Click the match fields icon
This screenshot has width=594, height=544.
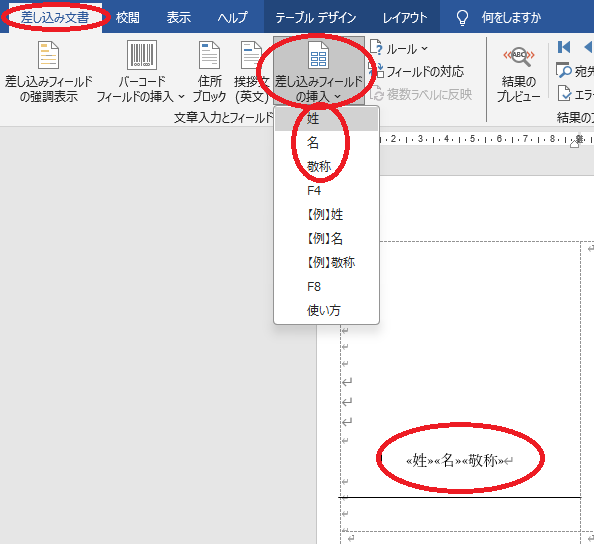(376, 71)
